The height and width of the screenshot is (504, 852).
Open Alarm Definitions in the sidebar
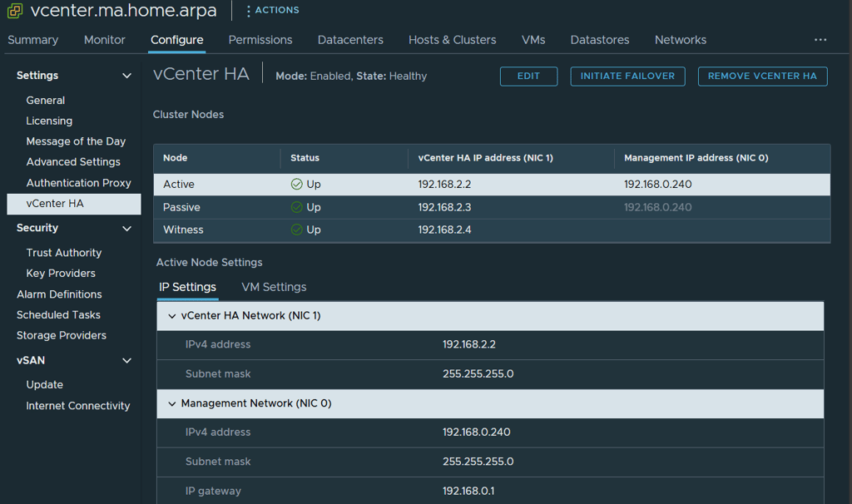tap(59, 294)
